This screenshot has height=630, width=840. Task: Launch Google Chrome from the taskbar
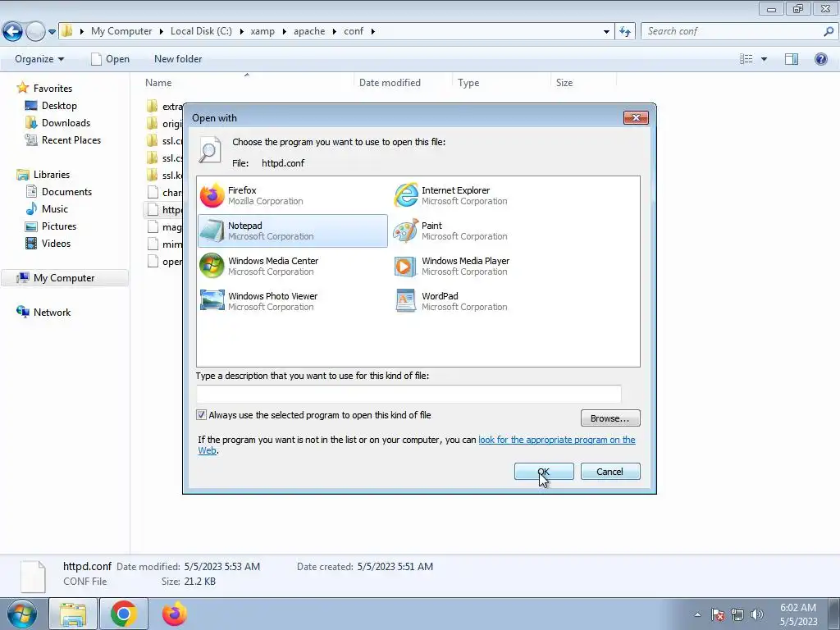pyautogui.click(x=124, y=614)
